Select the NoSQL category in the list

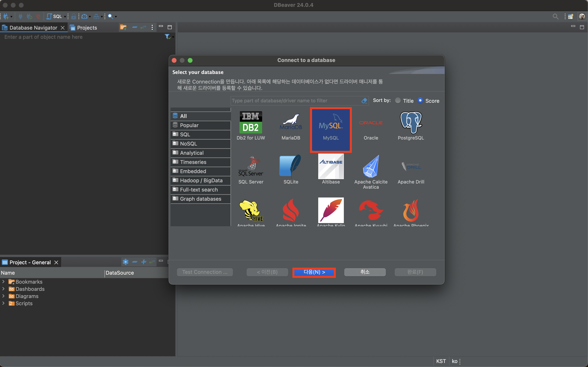(189, 144)
